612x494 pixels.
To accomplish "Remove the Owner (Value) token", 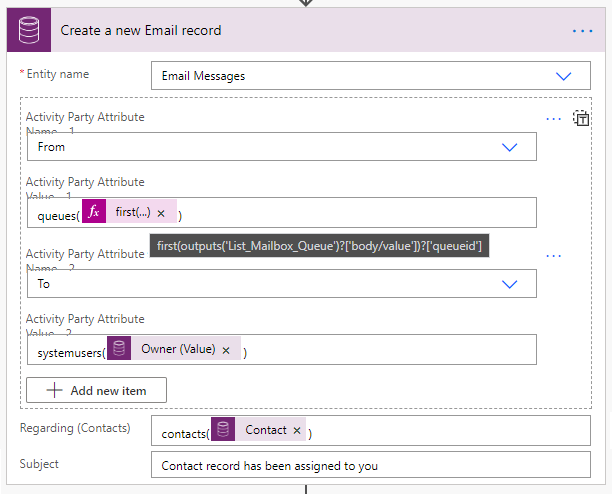I will pos(226,350).
